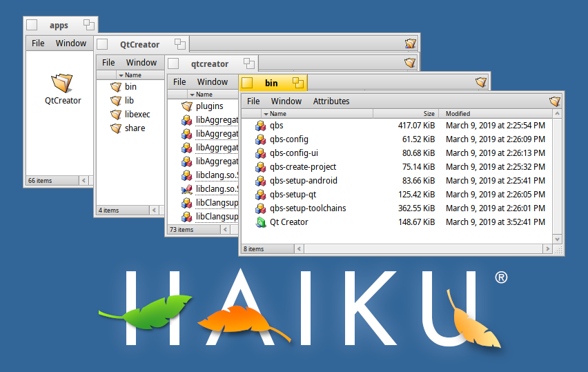Open the QtCreator folder icon in apps window
Viewport: 588px width, 372px height.
62,83
